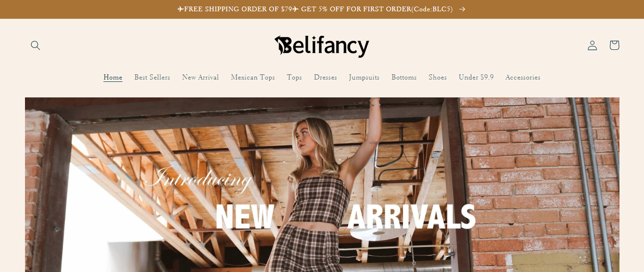
Task: Select the Tops menu item
Action: [294, 77]
